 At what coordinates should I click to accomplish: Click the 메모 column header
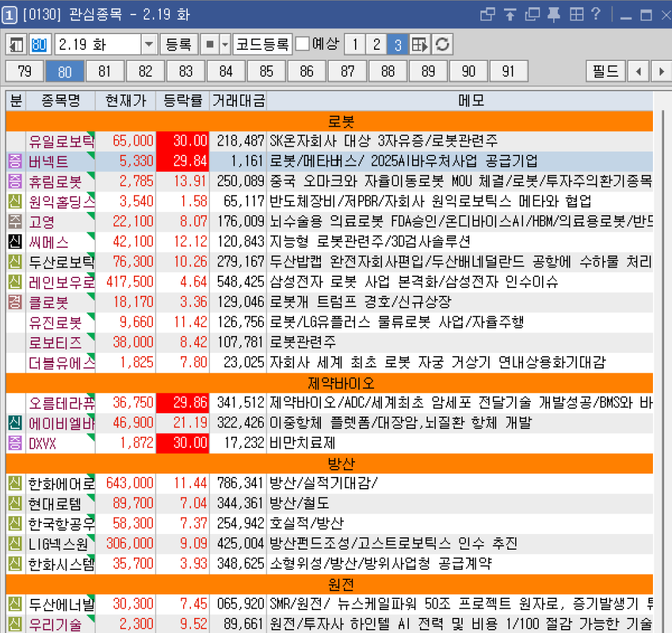click(x=460, y=100)
